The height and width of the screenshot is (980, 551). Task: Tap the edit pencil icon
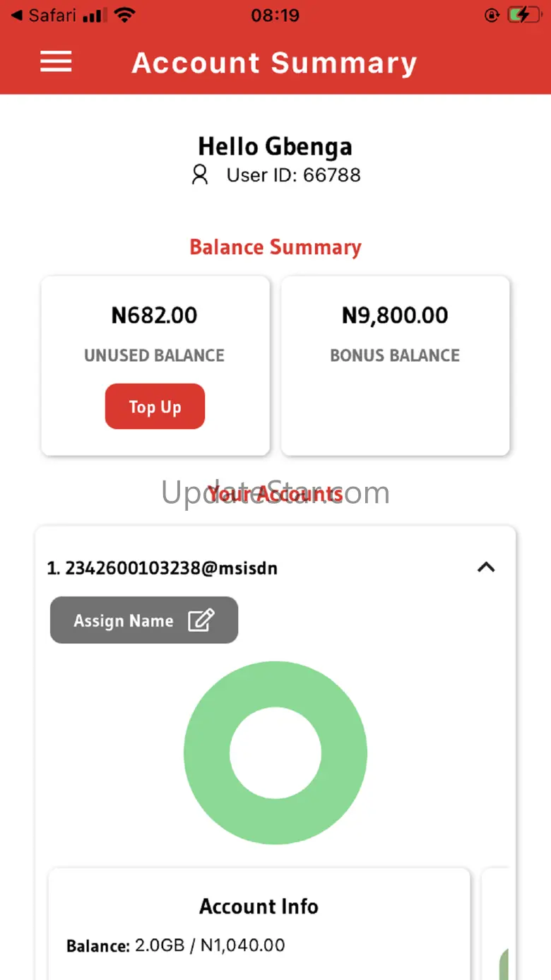click(201, 620)
